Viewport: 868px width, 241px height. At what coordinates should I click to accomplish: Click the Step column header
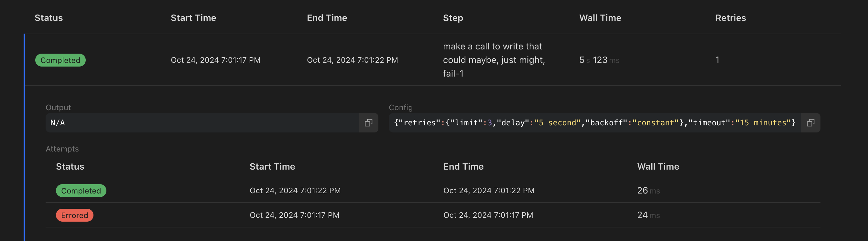(453, 18)
